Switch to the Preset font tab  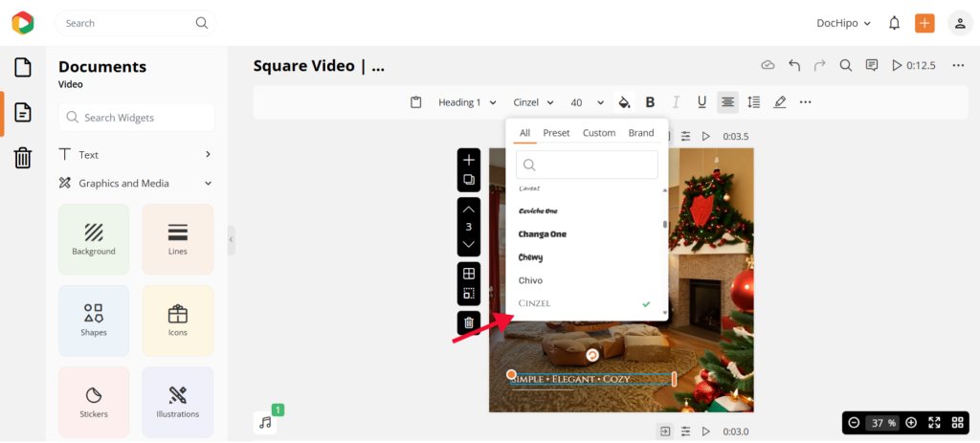pos(556,133)
